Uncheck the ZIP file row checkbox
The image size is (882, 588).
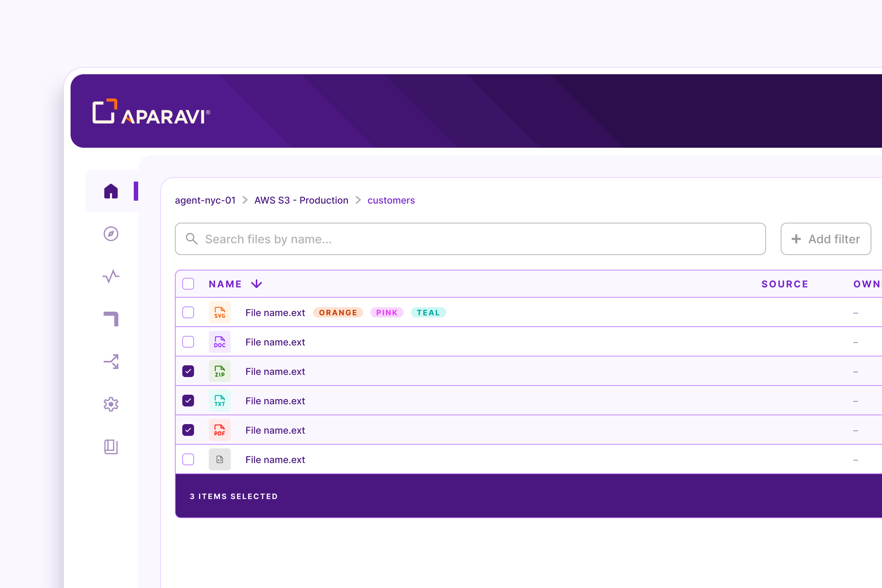pyautogui.click(x=188, y=371)
